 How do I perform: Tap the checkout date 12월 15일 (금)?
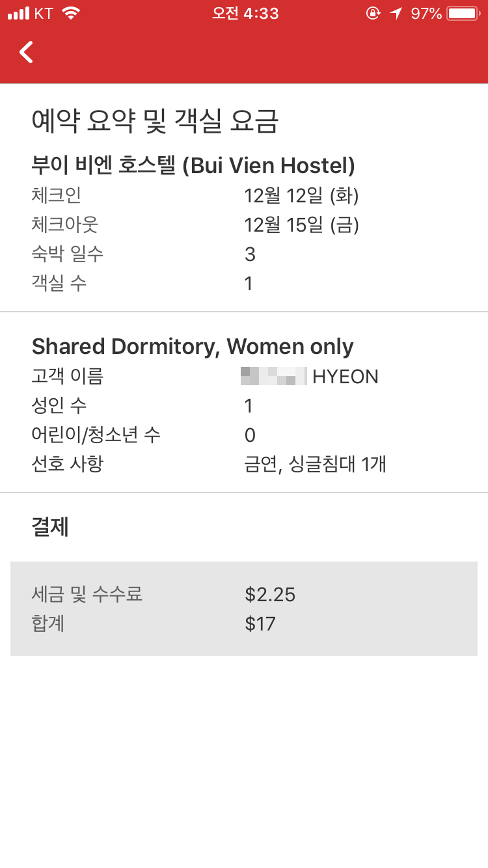point(301,224)
